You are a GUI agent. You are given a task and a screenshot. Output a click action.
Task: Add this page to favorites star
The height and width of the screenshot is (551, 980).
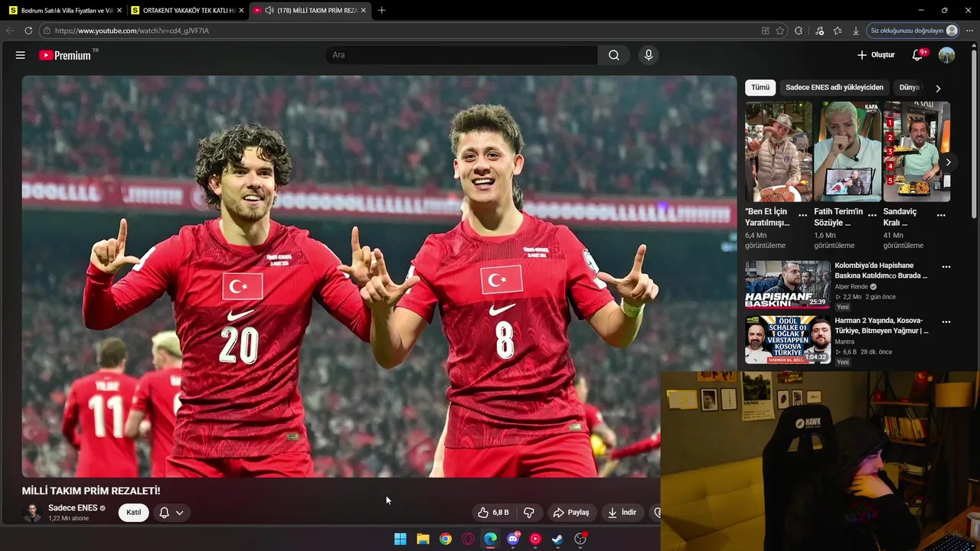click(780, 31)
